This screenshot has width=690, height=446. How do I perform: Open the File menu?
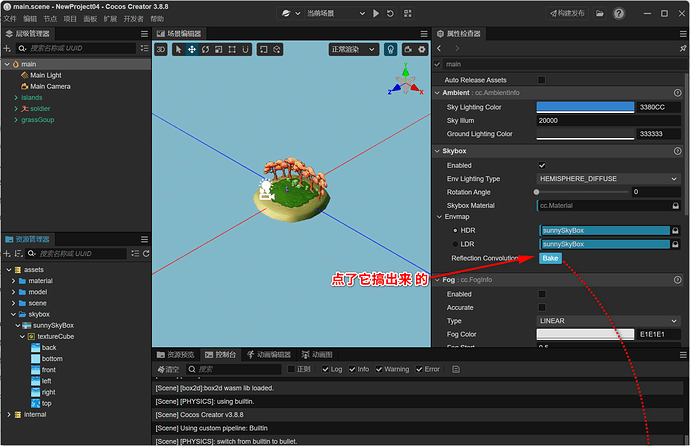(10, 19)
